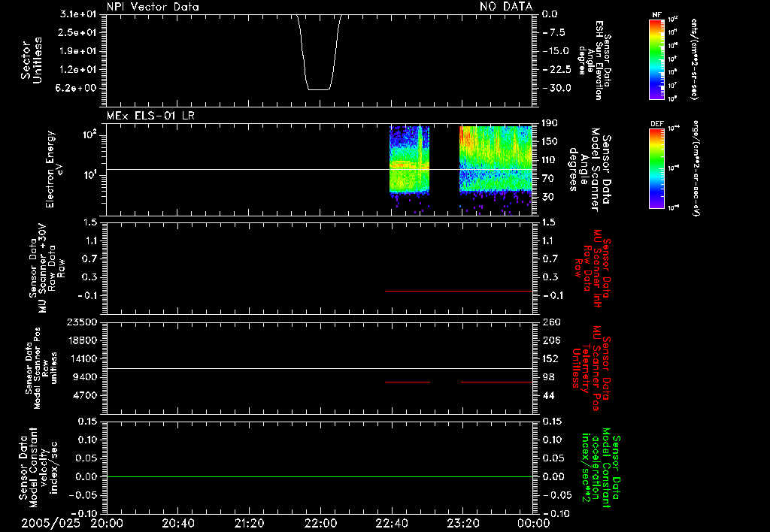Click the red "MU Scanner Int" axis title
This screenshot has height=532, width=770.
click(x=593, y=268)
